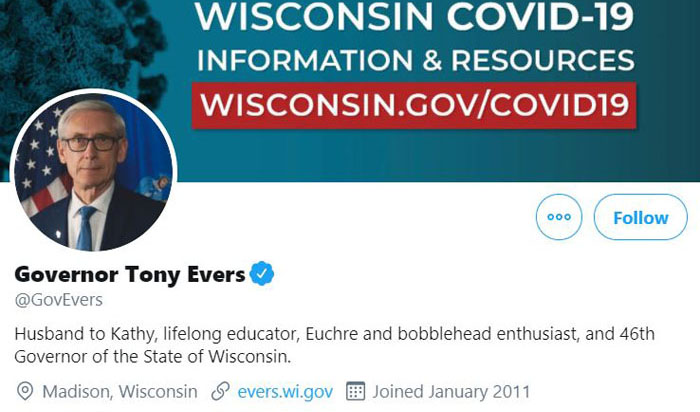
Task: Open Governor Tony Evers' profile picture
Action: [x=93, y=171]
